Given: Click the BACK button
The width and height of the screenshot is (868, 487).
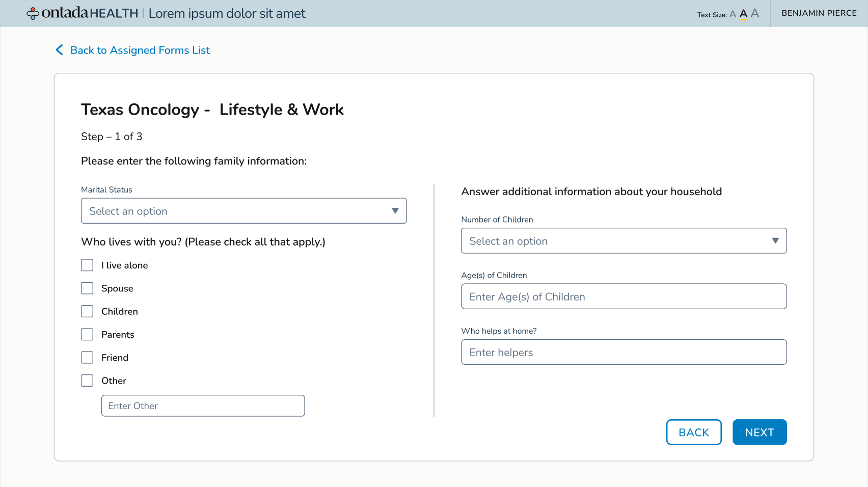Looking at the screenshot, I should (694, 432).
